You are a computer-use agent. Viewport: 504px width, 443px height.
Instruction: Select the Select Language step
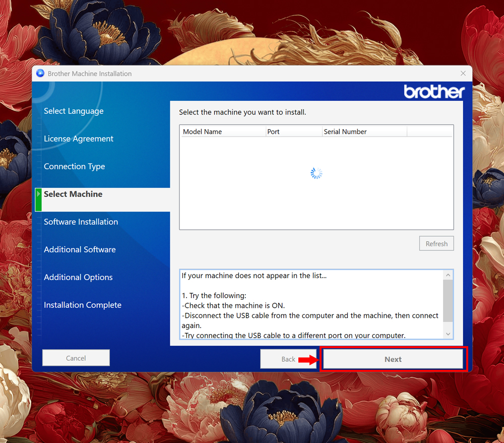coord(74,111)
